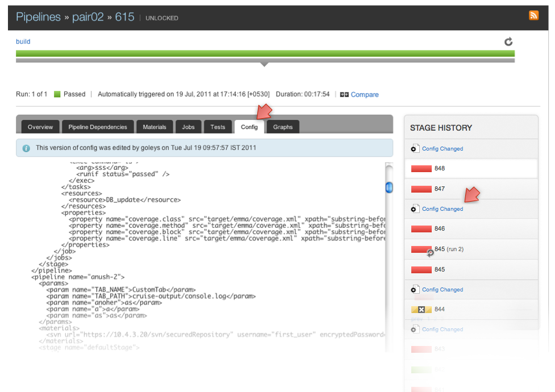555x392 pixels.
Task: Click the green build stage progress bar
Action: click(x=265, y=53)
